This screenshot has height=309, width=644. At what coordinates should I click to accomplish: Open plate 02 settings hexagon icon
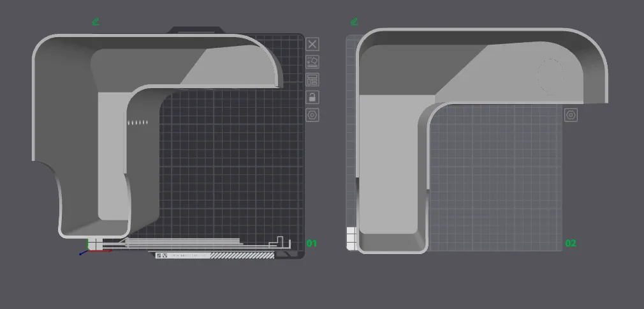[571, 115]
